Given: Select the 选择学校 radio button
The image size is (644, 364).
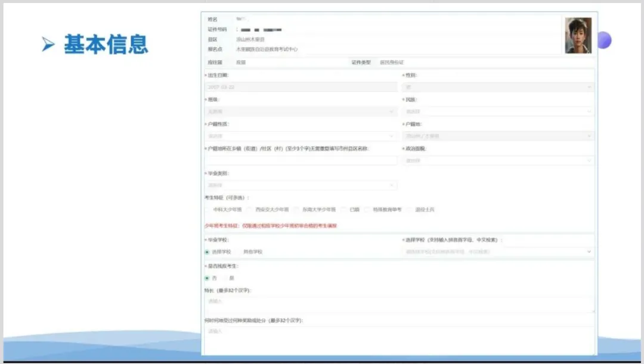Looking at the screenshot, I should [207, 252].
